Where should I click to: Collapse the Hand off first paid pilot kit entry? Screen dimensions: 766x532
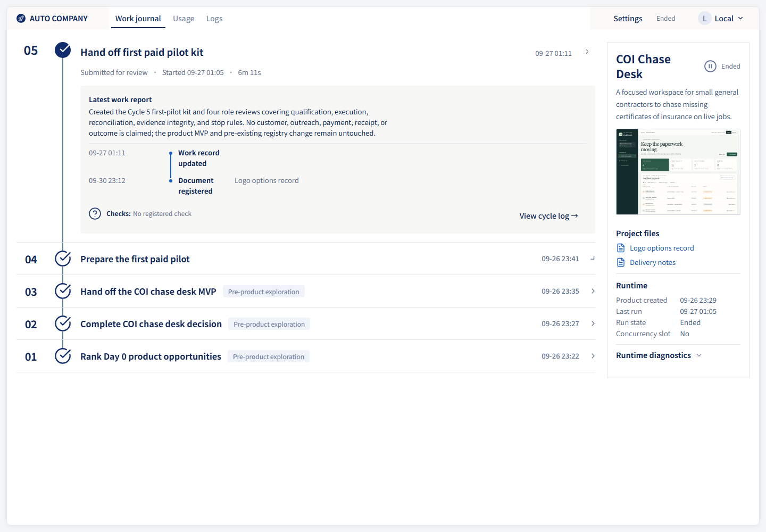pyautogui.click(x=587, y=52)
